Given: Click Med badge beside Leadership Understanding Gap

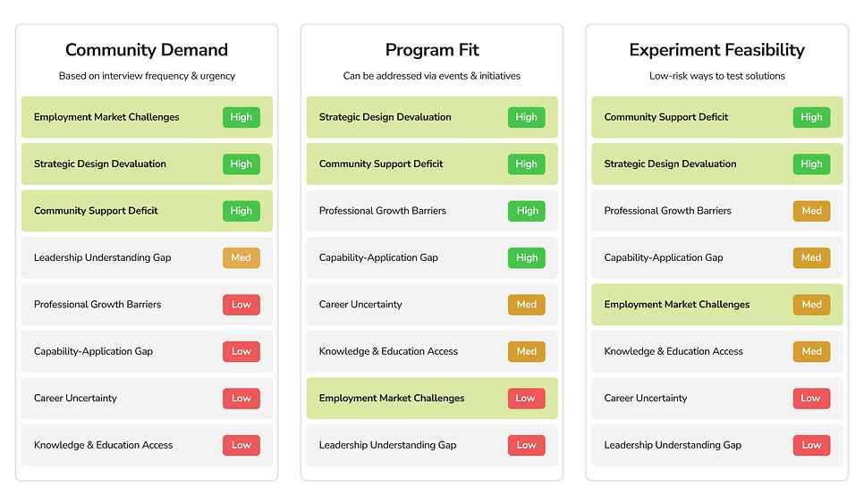Looking at the screenshot, I should point(241,257).
